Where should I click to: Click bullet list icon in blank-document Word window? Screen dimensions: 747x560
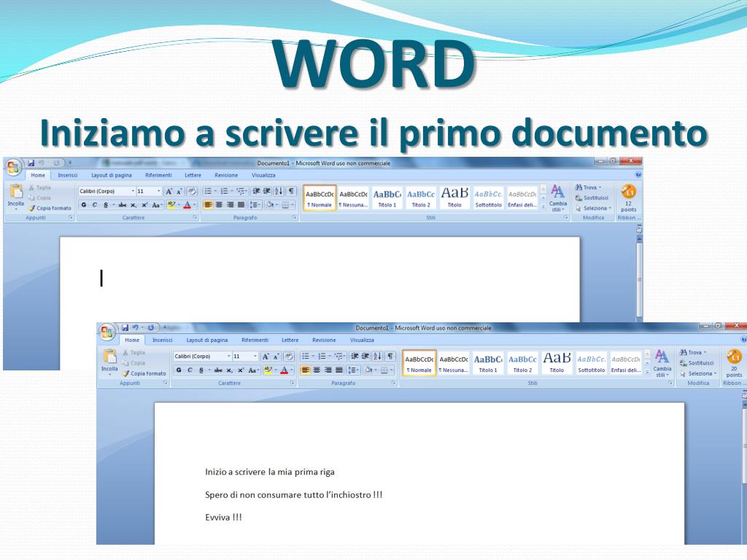click(x=208, y=192)
